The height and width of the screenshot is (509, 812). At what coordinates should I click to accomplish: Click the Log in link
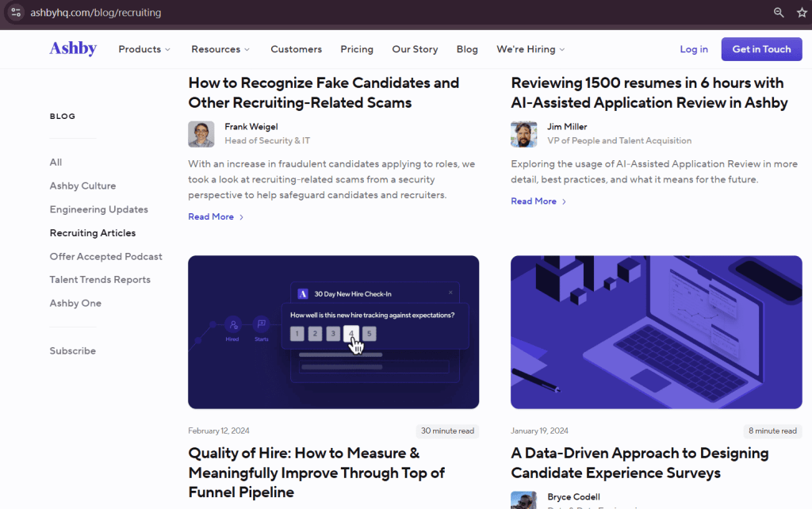click(694, 49)
